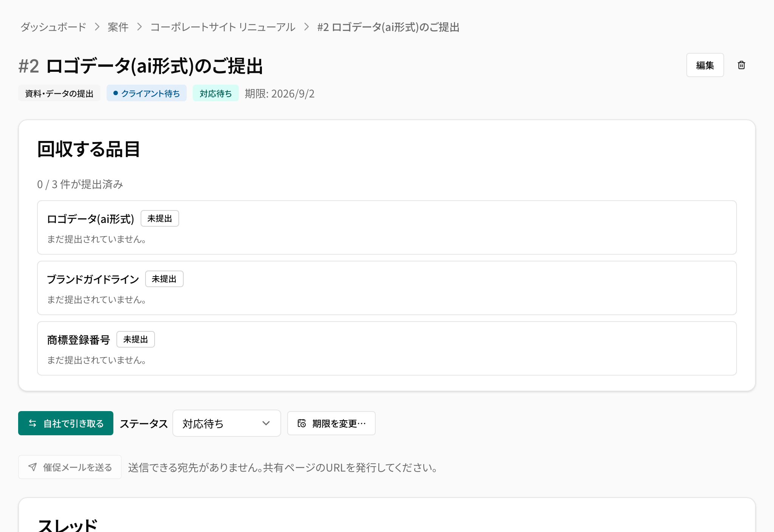
Task: Click the page title #2 ロゴデータ(ai形式)のご提出
Action: point(141,66)
